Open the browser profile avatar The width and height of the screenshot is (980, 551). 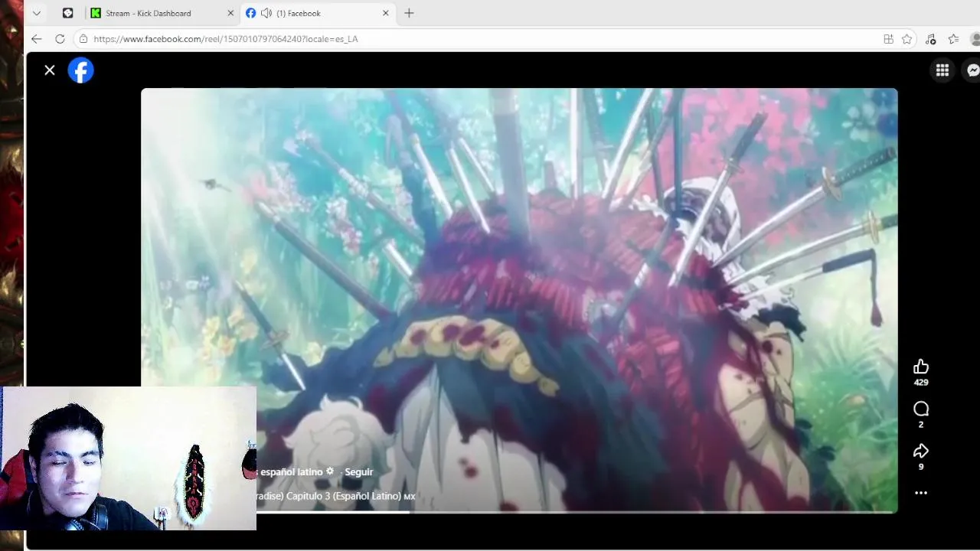975,39
